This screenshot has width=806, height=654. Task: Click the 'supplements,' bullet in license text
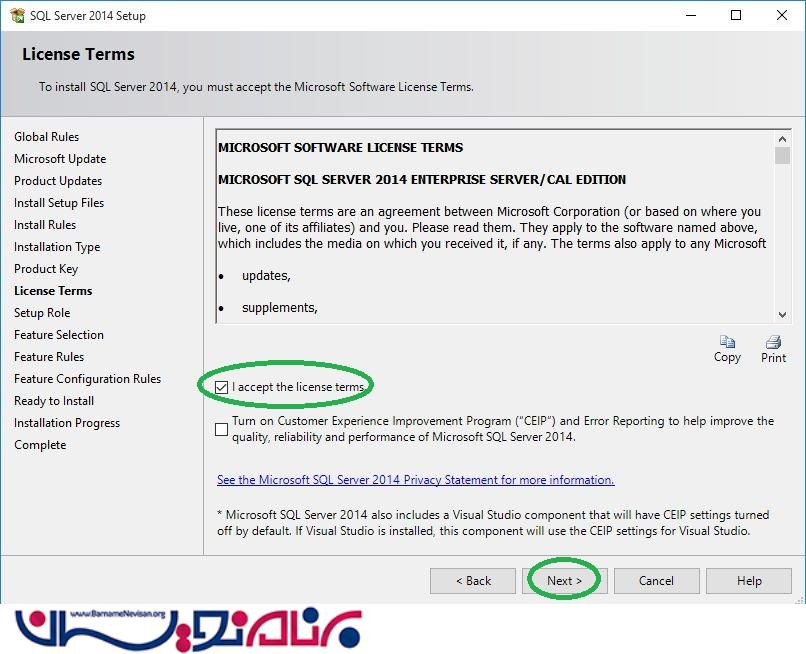click(280, 308)
